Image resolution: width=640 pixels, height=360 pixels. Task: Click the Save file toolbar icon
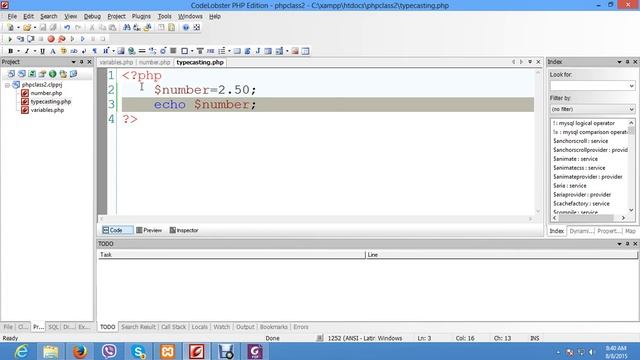[43, 27]
